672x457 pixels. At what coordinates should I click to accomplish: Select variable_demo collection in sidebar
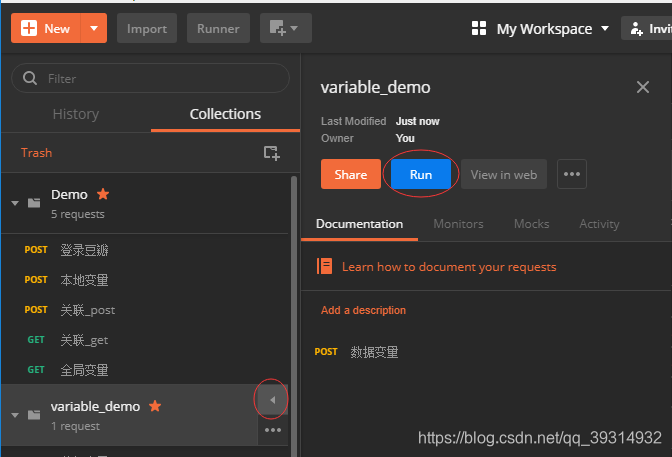(96, 406)
